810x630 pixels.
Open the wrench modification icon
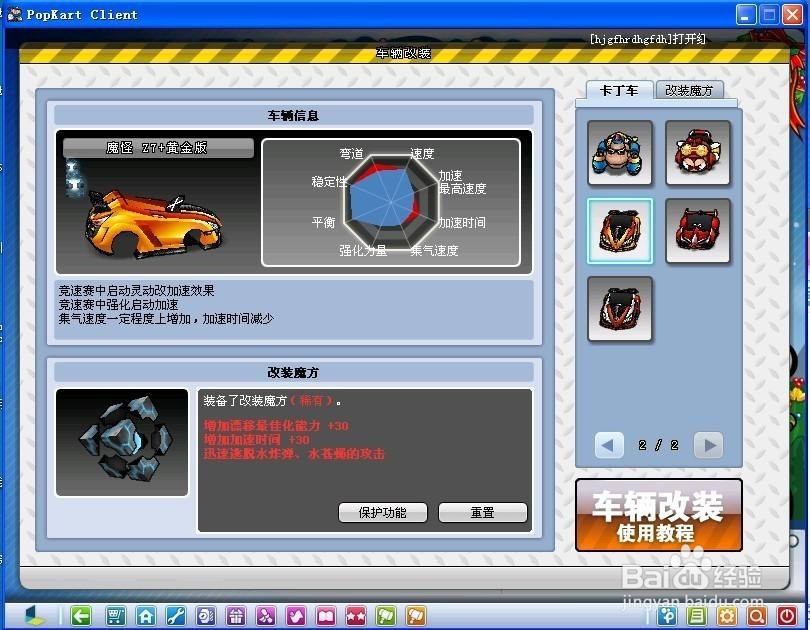coord(176,616)
